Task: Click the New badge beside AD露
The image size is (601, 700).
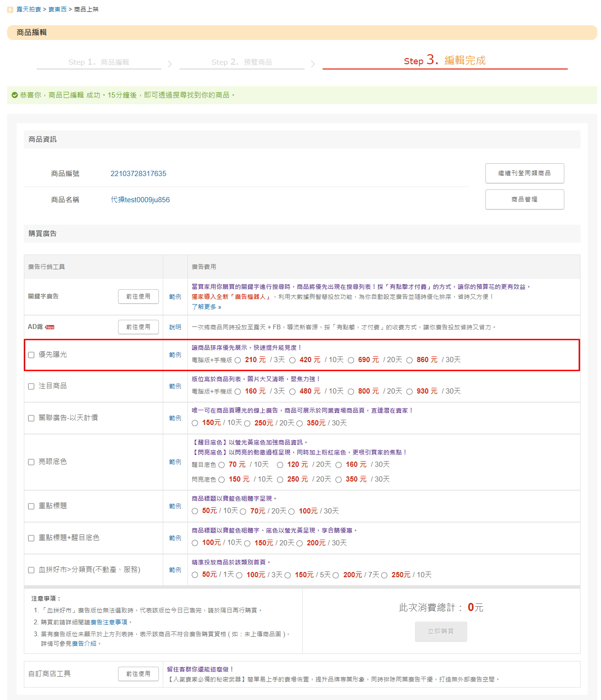Action: pyautogui.click(x=50, y=327)
